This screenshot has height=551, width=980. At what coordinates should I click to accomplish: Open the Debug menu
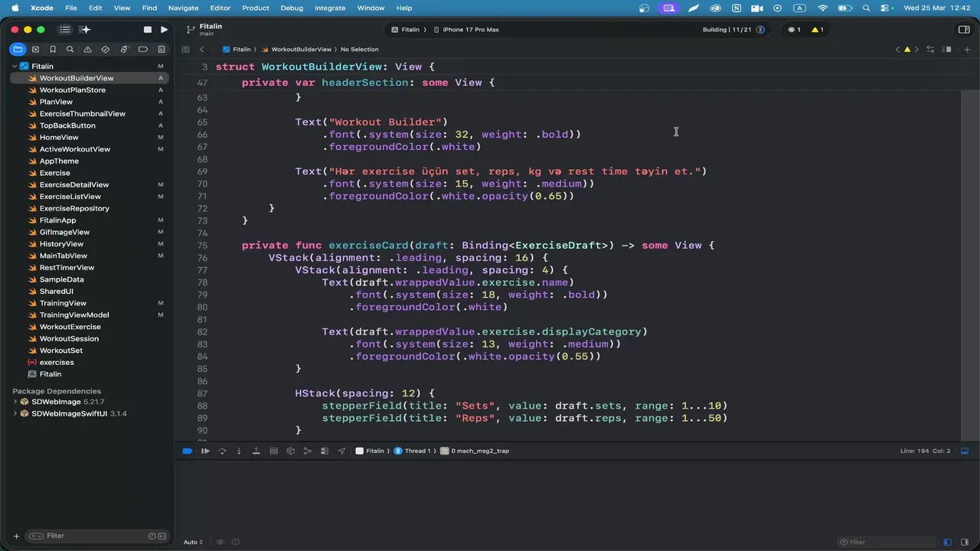pyautogui.click(x=292, y=8)
